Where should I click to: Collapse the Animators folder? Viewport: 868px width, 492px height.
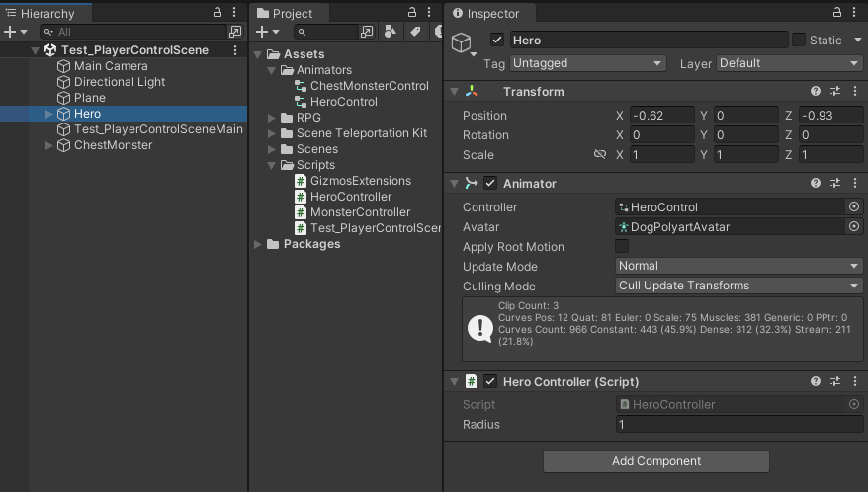271,70
